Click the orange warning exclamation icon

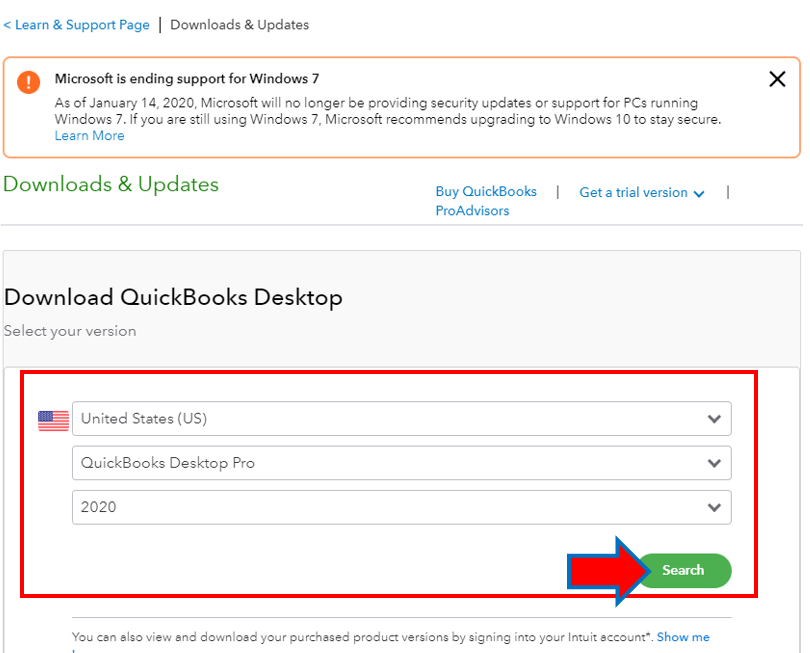28,82
